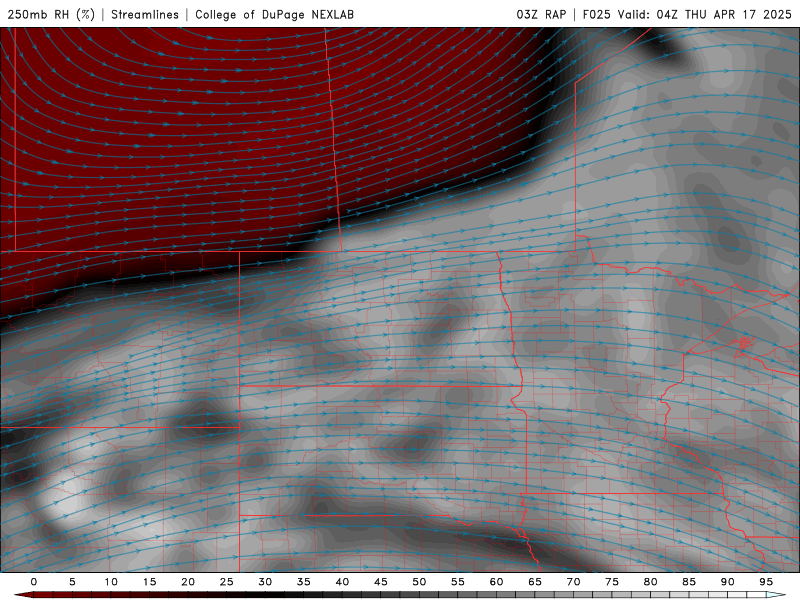Click the "15" label on the color scale
This screenshot has width=800, height=600.
pos(149,582)
